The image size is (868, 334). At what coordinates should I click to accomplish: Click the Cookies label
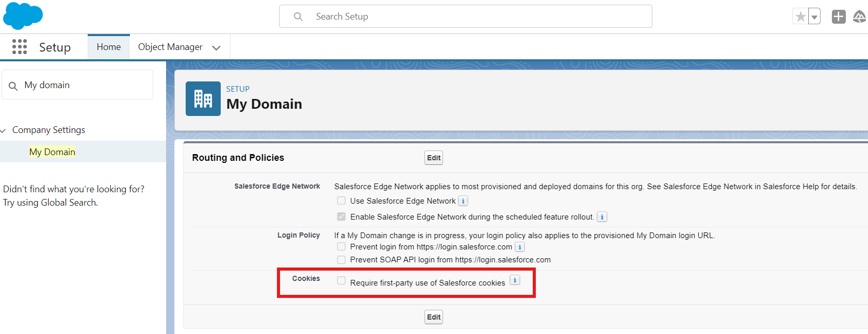pos(306,278)
